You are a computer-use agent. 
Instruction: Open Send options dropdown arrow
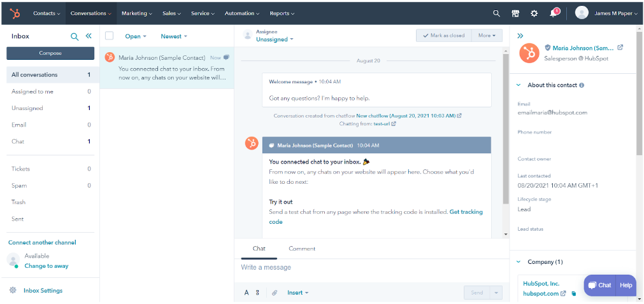(x=496, y=293)
